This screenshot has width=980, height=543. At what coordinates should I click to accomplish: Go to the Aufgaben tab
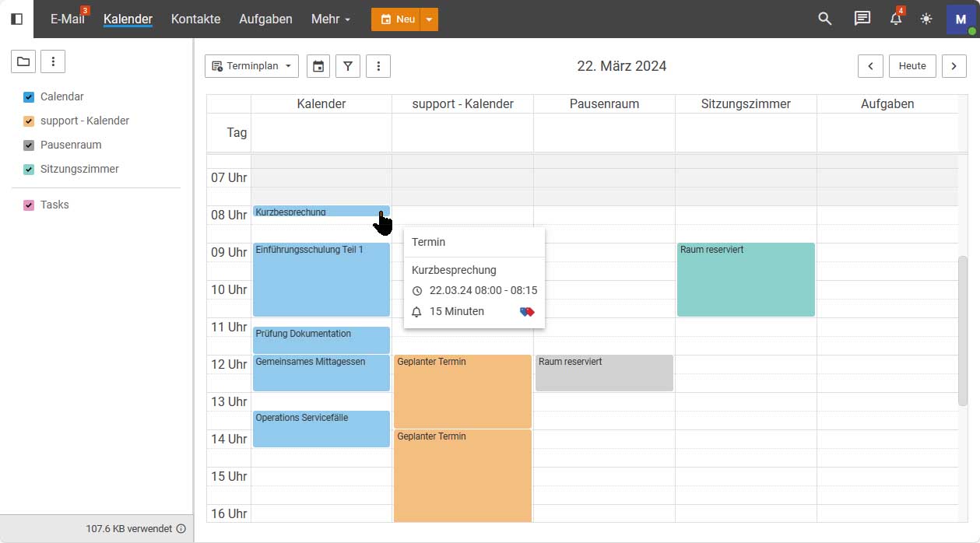[265, 19]
